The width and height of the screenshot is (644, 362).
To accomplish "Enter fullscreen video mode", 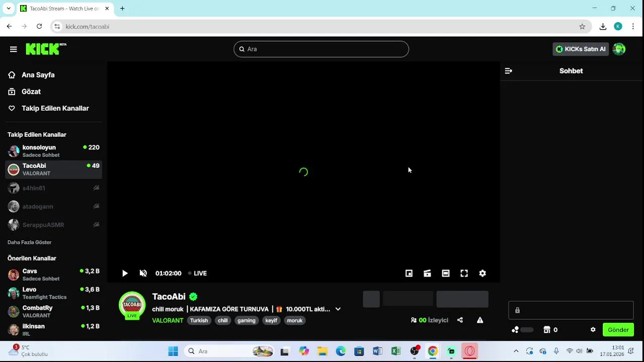I will (x=464, y=274).
